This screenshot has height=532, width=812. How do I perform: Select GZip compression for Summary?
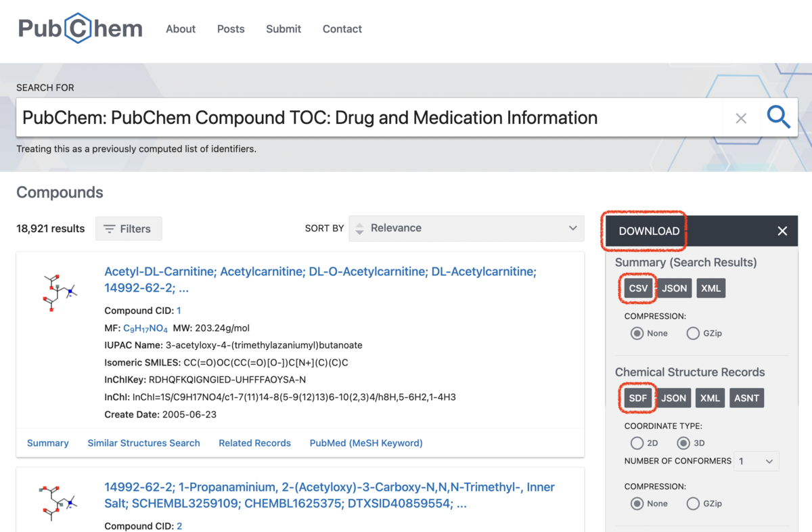click(x=693, y=333)
